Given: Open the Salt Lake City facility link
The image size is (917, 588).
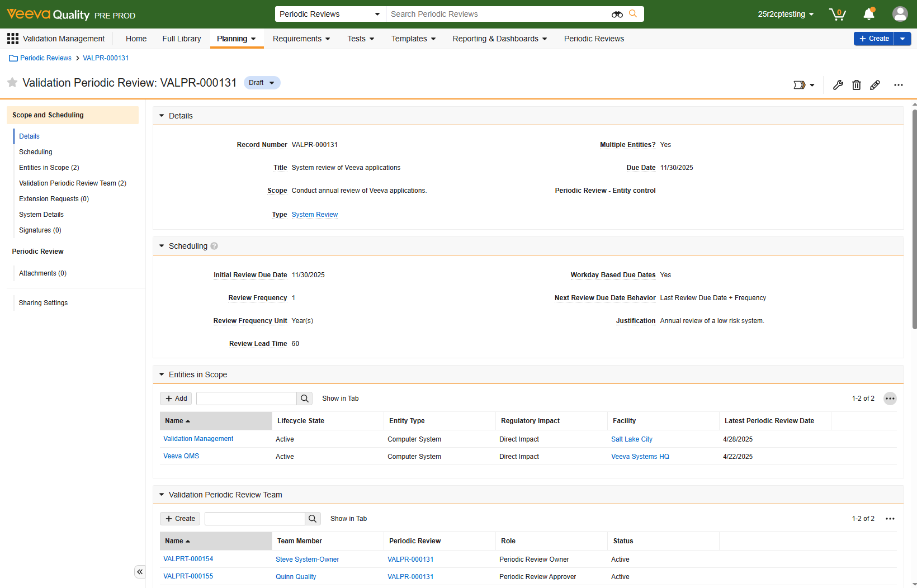Looking at the screenshot, I should [x=632, y=439].
